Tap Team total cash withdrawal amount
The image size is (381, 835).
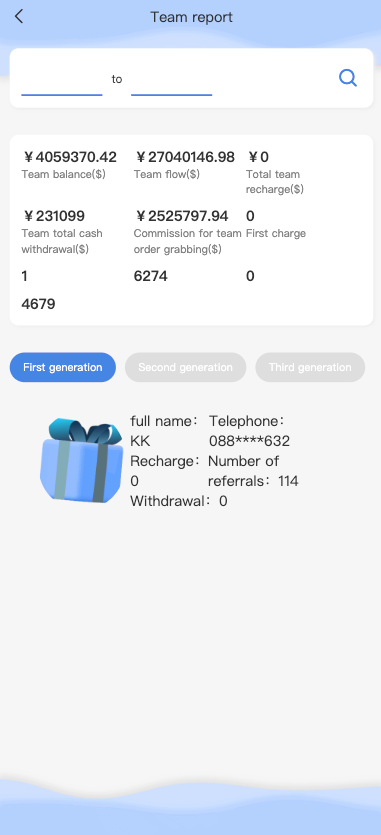pos(53,216)
